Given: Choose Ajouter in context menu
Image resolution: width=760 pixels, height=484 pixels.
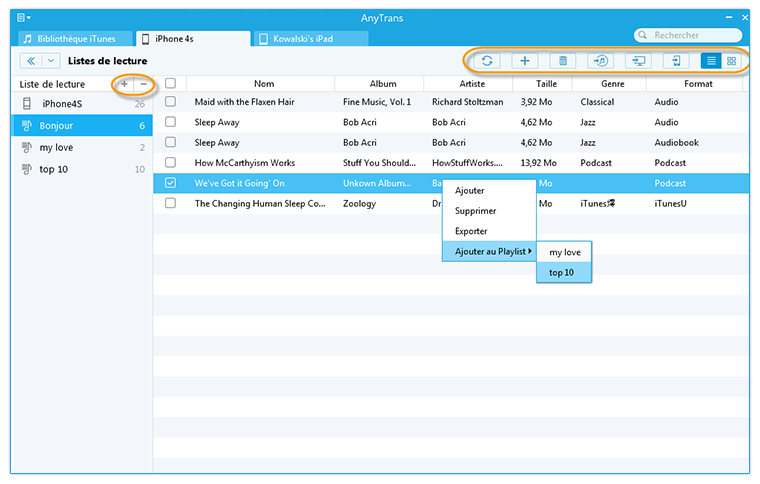Looking at the screenshot, I should [489, 190].
